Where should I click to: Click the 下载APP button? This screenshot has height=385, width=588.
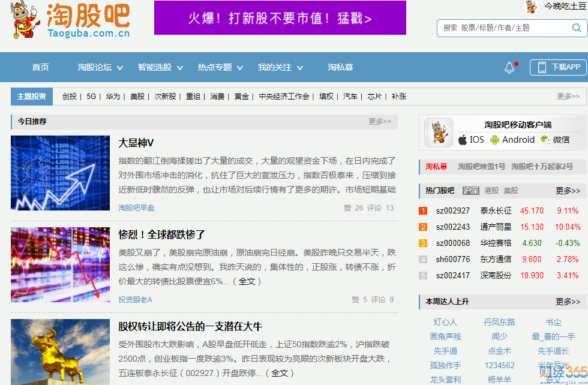[558, 67]
